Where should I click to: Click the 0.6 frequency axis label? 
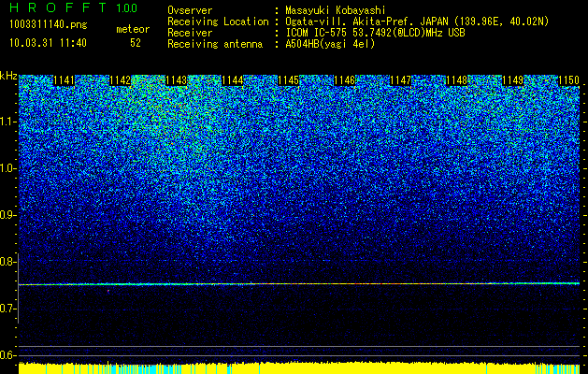7,355
